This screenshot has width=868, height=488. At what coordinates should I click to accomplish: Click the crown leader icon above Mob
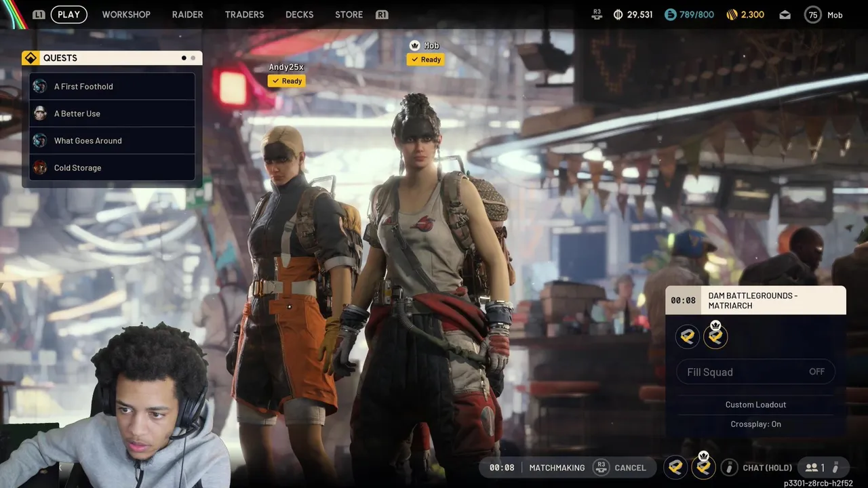tap(414, 45)
